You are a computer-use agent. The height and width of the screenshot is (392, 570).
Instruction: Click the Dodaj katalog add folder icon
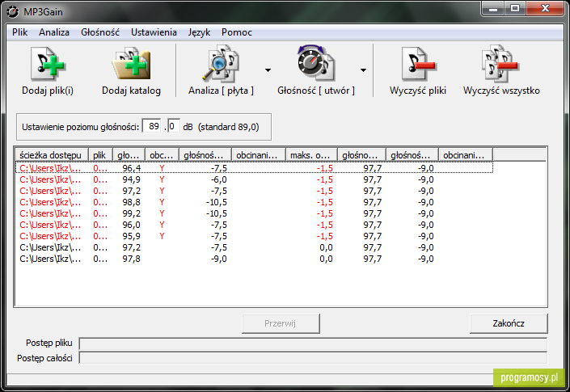click(131, 65)
